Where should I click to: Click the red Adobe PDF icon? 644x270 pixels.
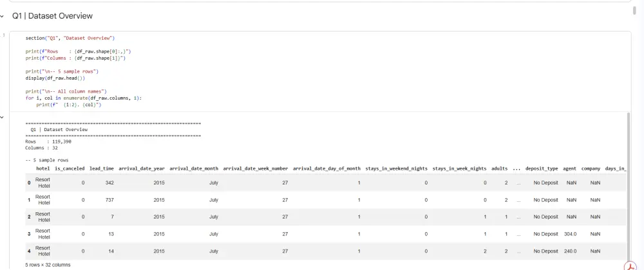pos(630,266)
